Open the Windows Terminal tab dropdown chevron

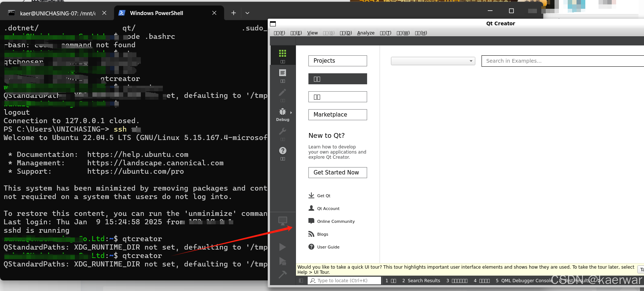[247, 13]
